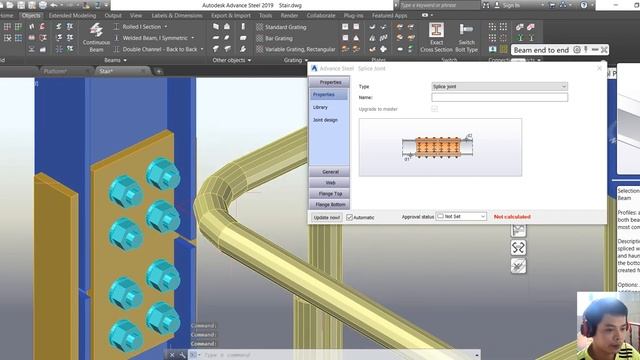Image resolution: width=640 pixels, height=360 pixels.
Task: Open the Properties section header button
Action: coord(330,82)
